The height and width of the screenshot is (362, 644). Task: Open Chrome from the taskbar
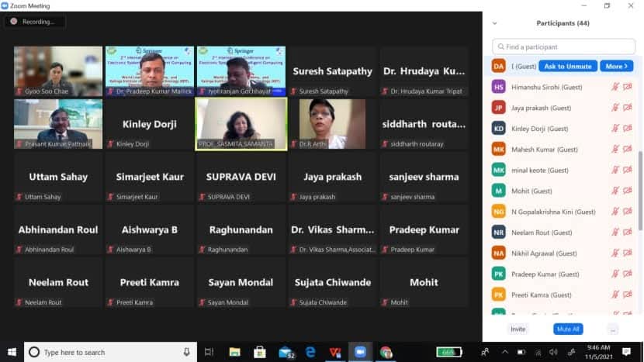386,352
